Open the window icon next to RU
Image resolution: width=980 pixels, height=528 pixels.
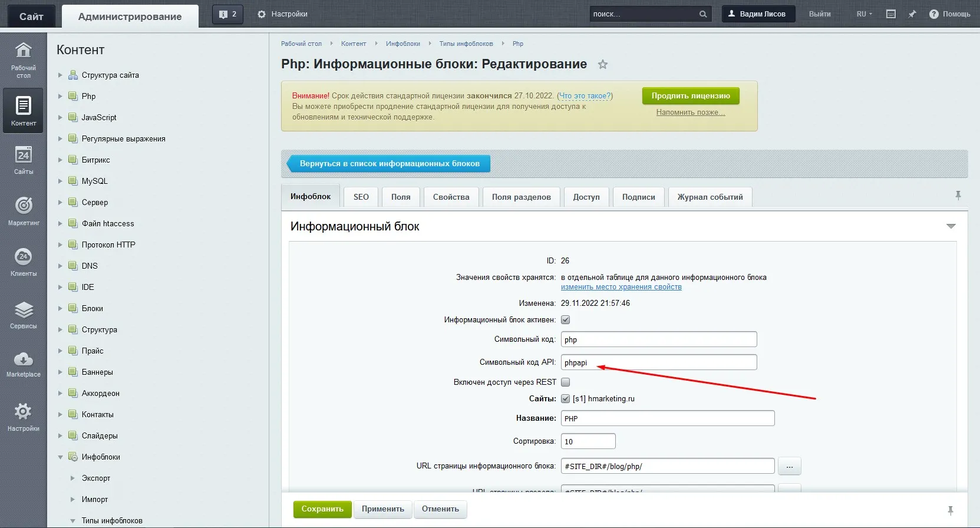[891, 14]
